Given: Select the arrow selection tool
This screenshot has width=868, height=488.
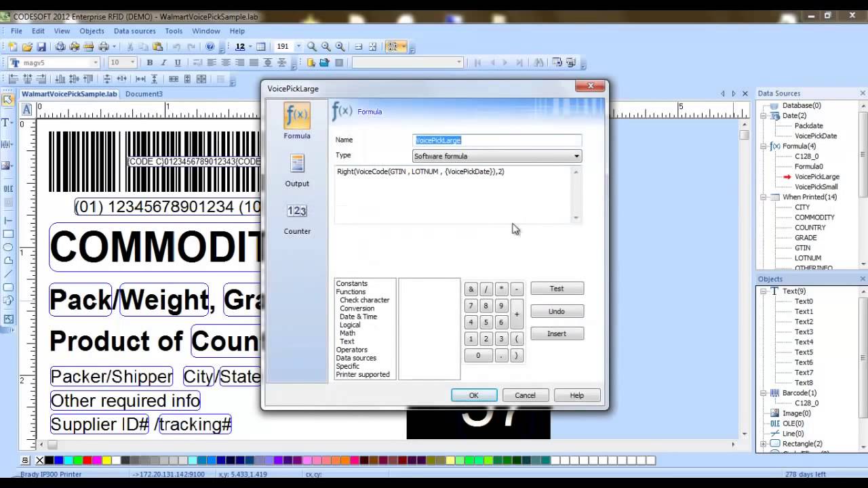Looking at the screenshot, I should pyautogui.click(x=7, y=100).
